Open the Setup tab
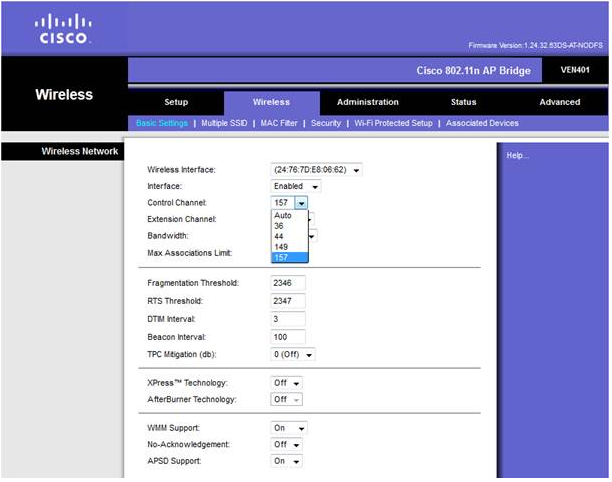612x482 pixels. pos(176,102)
